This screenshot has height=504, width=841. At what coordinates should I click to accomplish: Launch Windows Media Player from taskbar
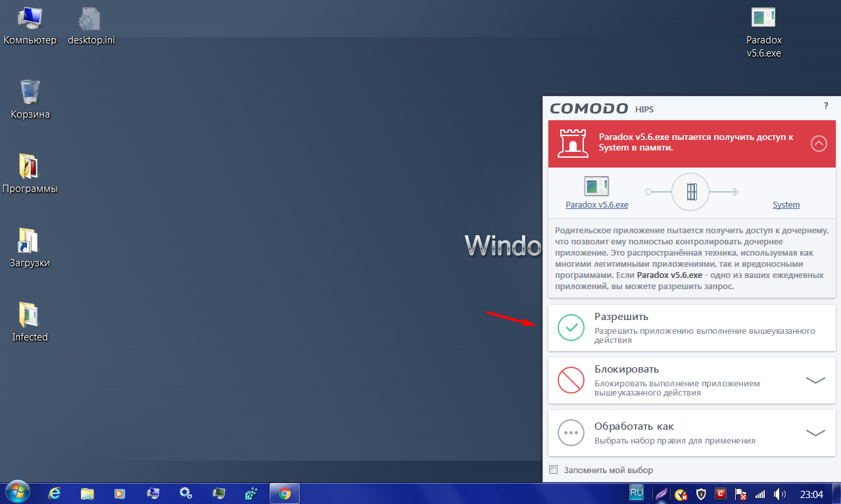tap(120, 493)
